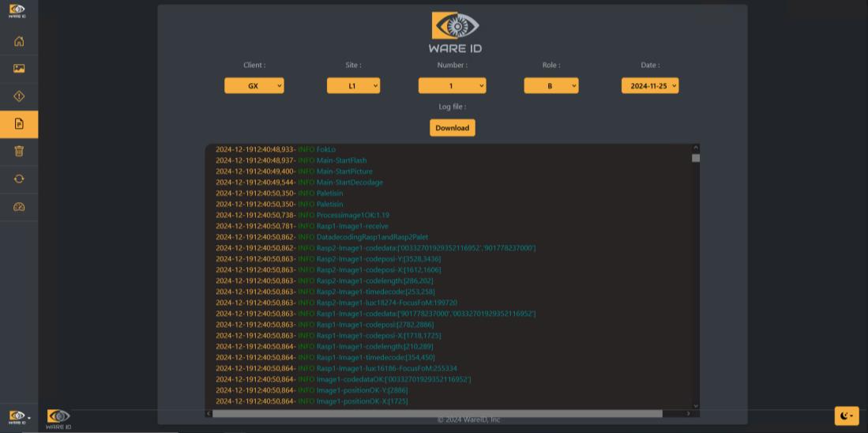Click the log viewer vertical scrollbar down arrow
The width and height of the screenshot is (868, 433).
point(695,405)
